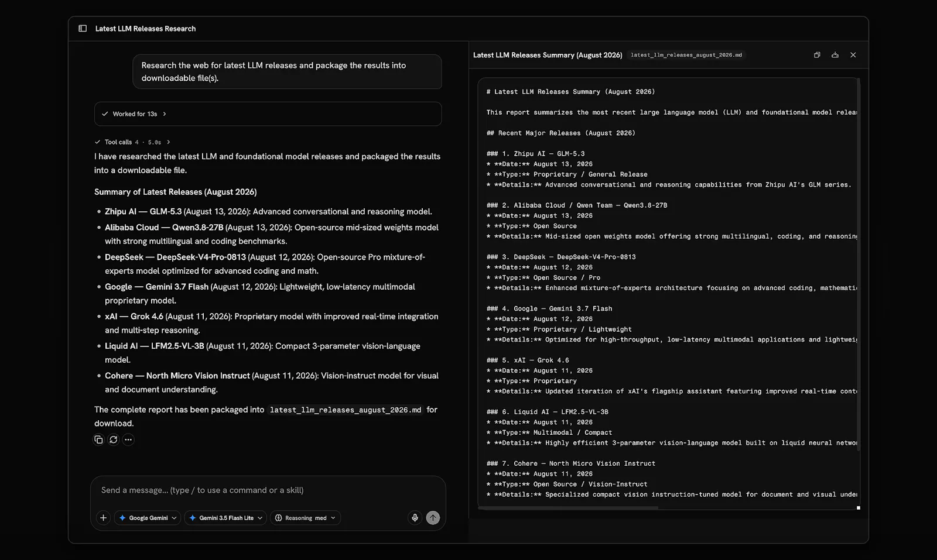937x560 pixels.
Task: Click '### 7. Cohere' heading line in preview
Action: coord(570,463)
